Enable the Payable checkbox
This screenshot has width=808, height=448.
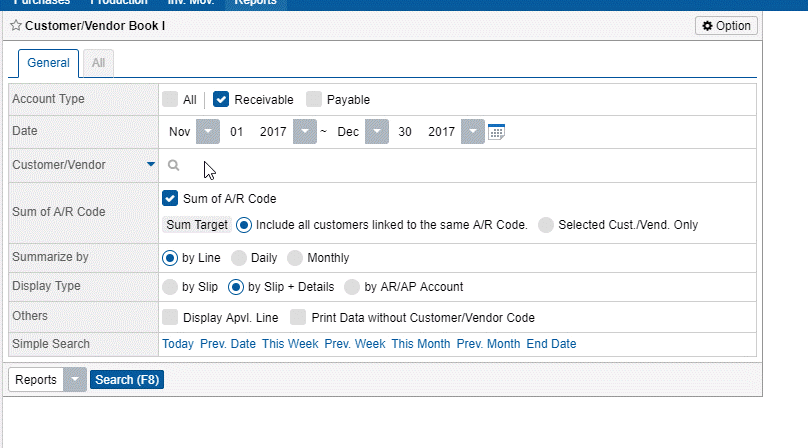pos(314,99)
